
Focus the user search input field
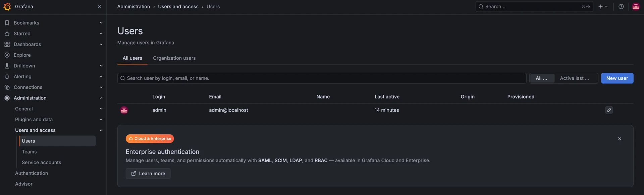322,78
